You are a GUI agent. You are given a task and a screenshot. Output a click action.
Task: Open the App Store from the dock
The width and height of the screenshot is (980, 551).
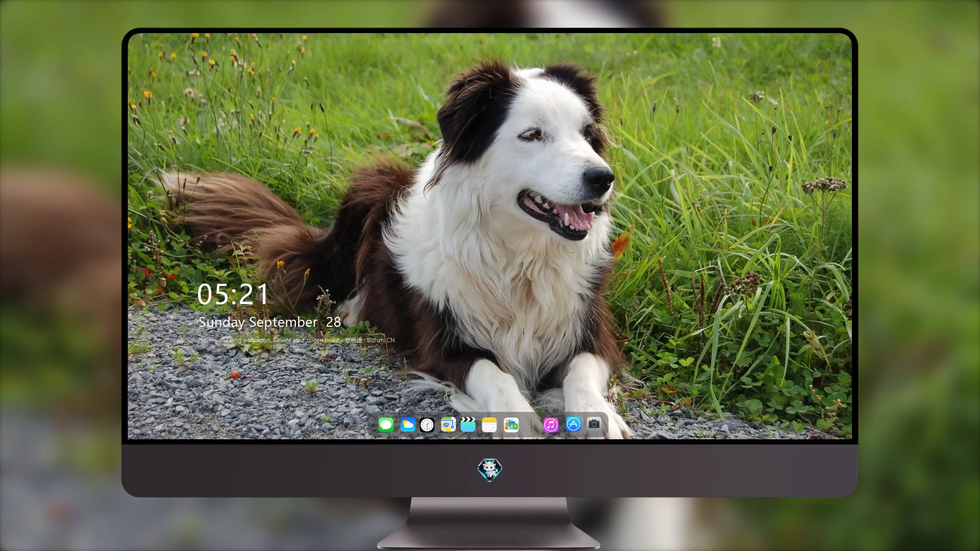[x=573, y=424]
